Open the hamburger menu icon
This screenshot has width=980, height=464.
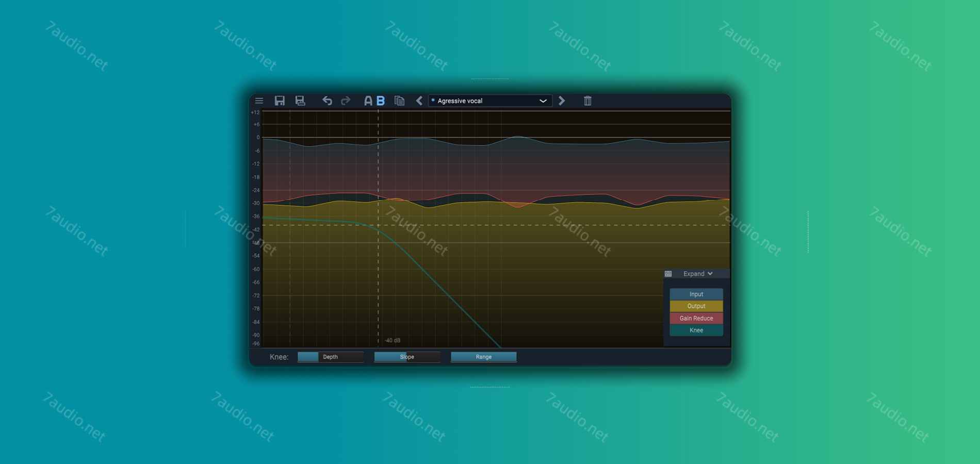tap(259, 101)
